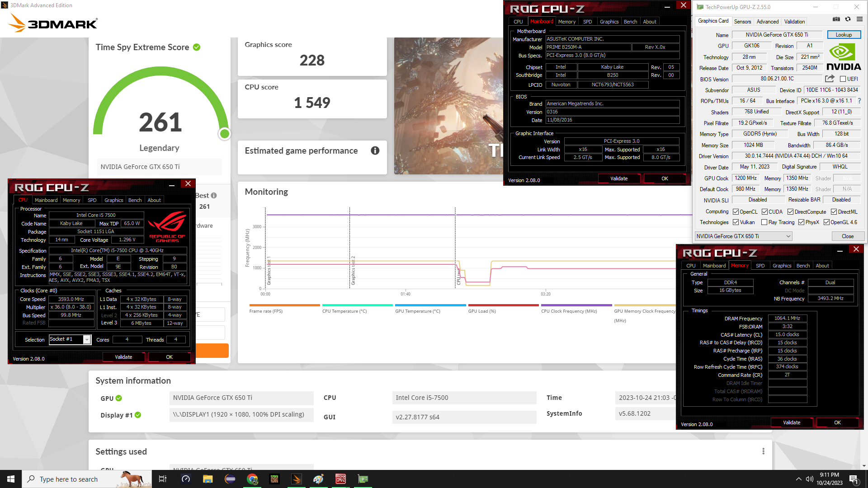This screenshot has height=488, width=868.
Task: Switch to GPU-Z taskbar icon
Action: click(x=363, y=479)
